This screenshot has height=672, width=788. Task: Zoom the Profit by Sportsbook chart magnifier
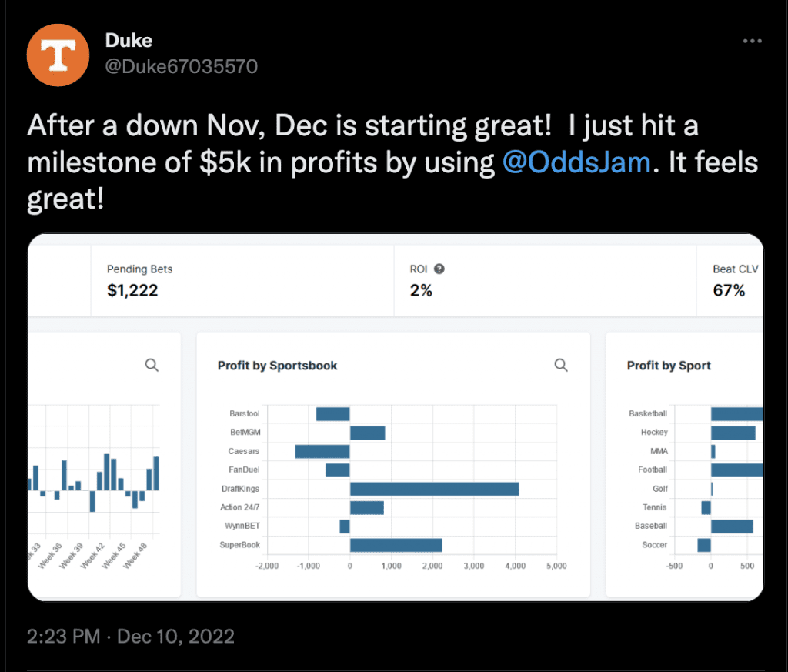(x=561, y=365)
